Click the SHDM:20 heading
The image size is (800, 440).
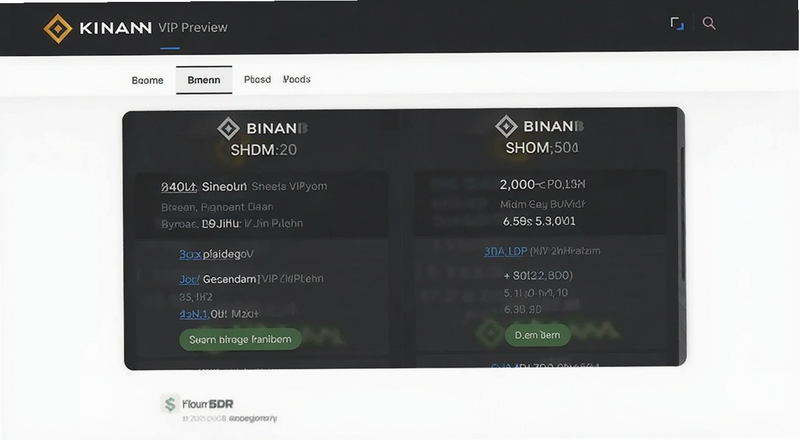coord(263,150)
